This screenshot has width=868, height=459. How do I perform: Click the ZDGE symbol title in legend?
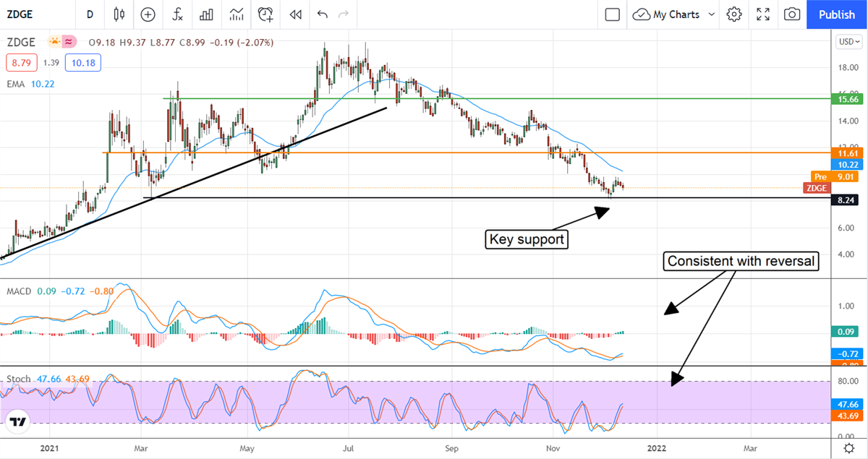21,43
